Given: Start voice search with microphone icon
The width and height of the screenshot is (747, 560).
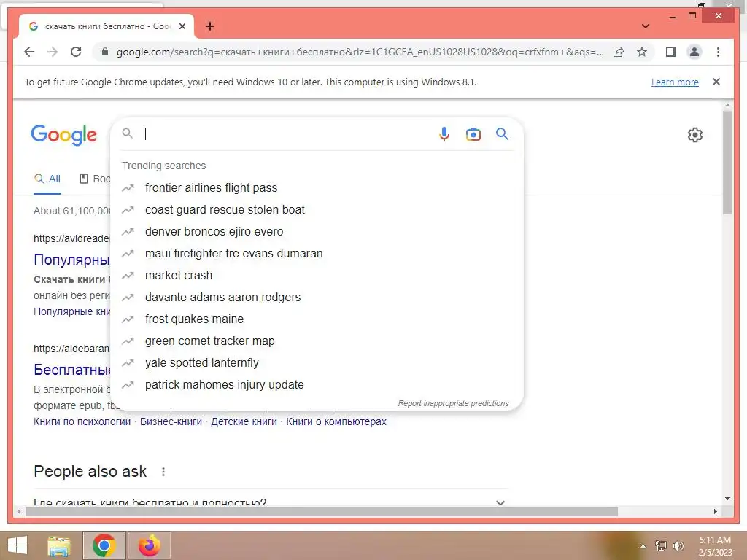Looking at the screenshot, I should coord(444,134).
